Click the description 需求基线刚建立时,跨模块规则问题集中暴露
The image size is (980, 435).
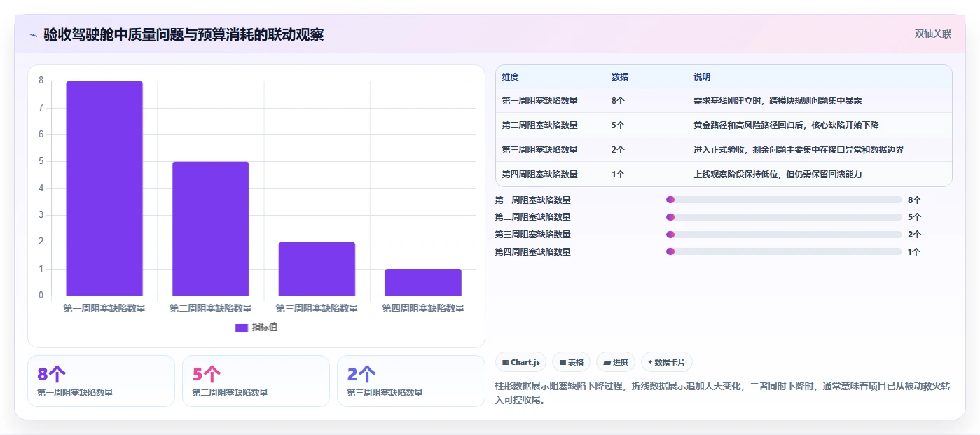coord(778,101)
